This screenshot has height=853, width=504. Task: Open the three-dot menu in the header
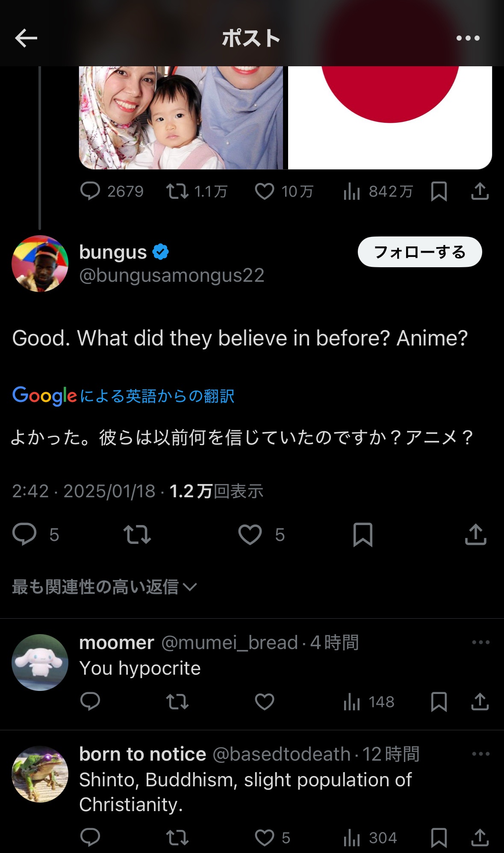tap(468, 38)
